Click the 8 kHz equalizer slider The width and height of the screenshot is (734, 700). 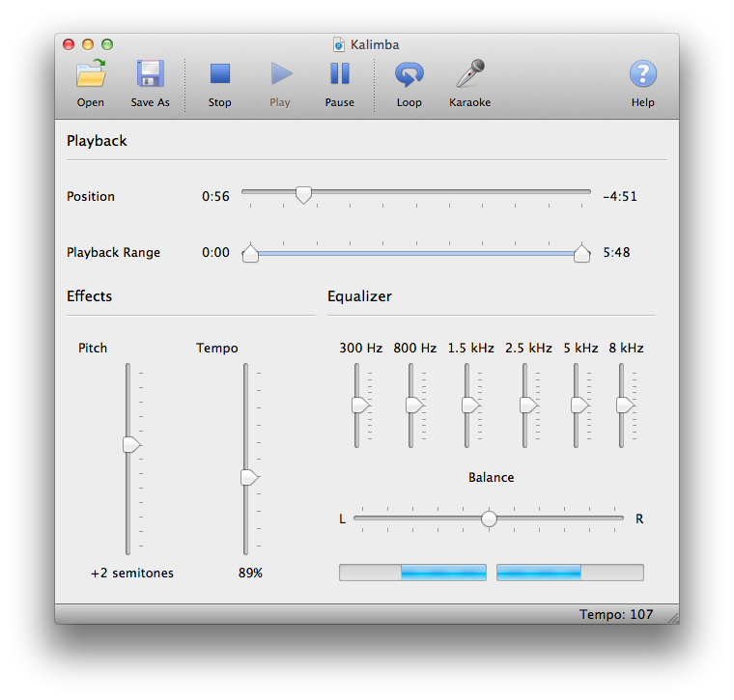(x=625, y=406)
